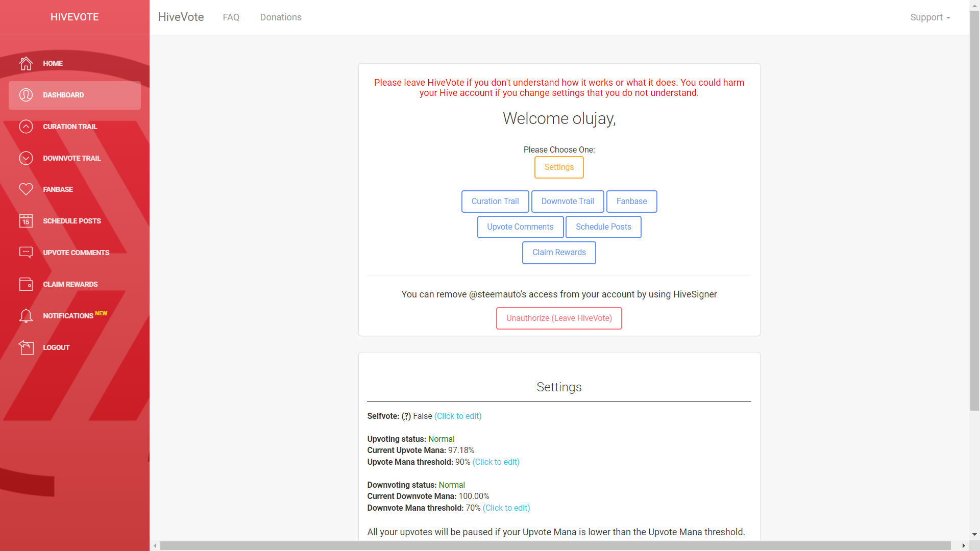The width and height of the screenshot is (980, 551).
Task: Click the Fanbase heart icon
Action: [26, 189]
